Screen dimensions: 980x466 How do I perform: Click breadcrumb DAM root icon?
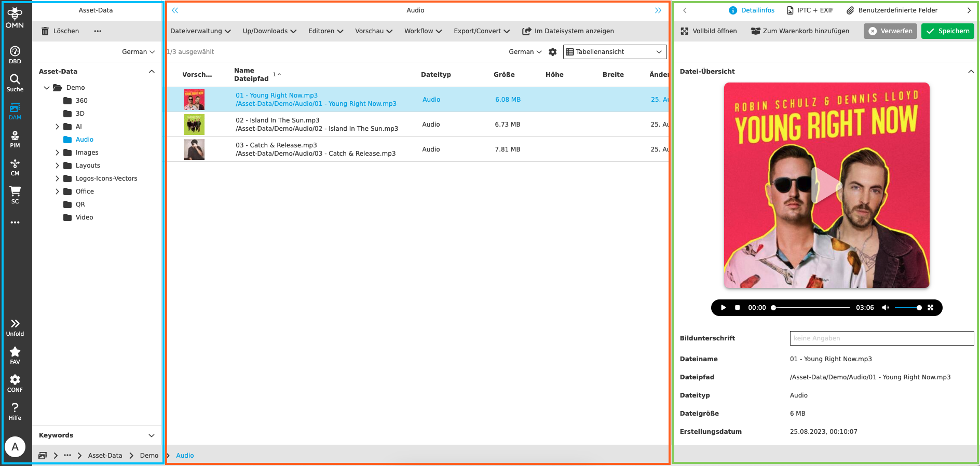[x=43, y=456]
